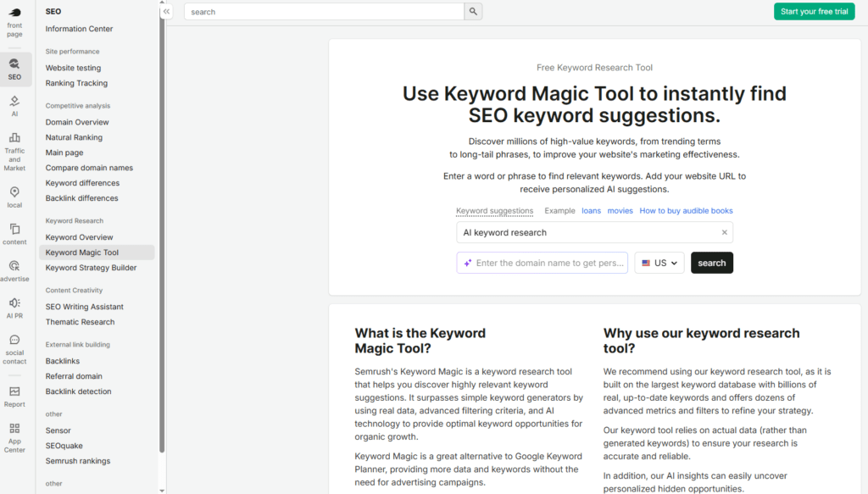This screenshot has width=868, height=494.
Task: Click How to buy audible books link
Action: pyautogui.click(x=686, y=211)
